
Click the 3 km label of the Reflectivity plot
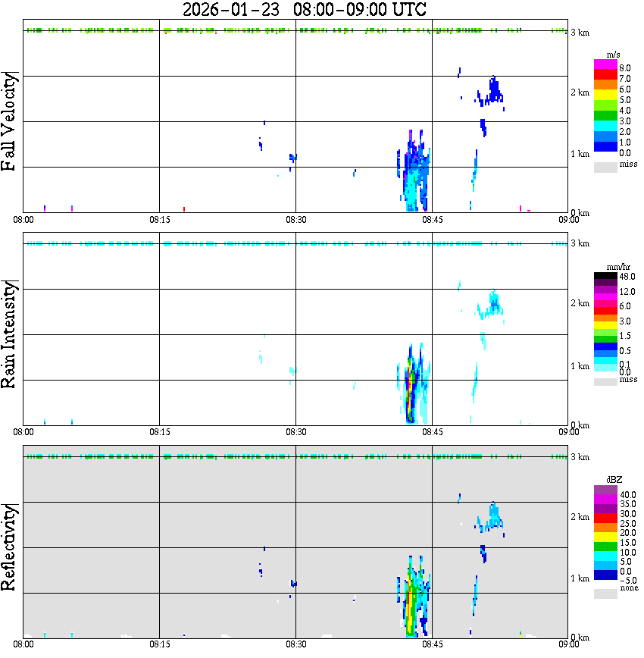(580, 457)
